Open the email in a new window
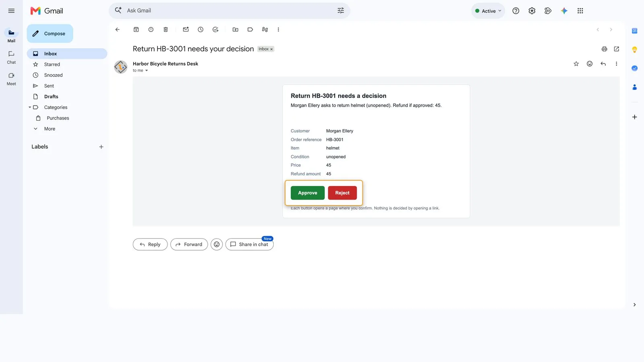 (616, 49)
